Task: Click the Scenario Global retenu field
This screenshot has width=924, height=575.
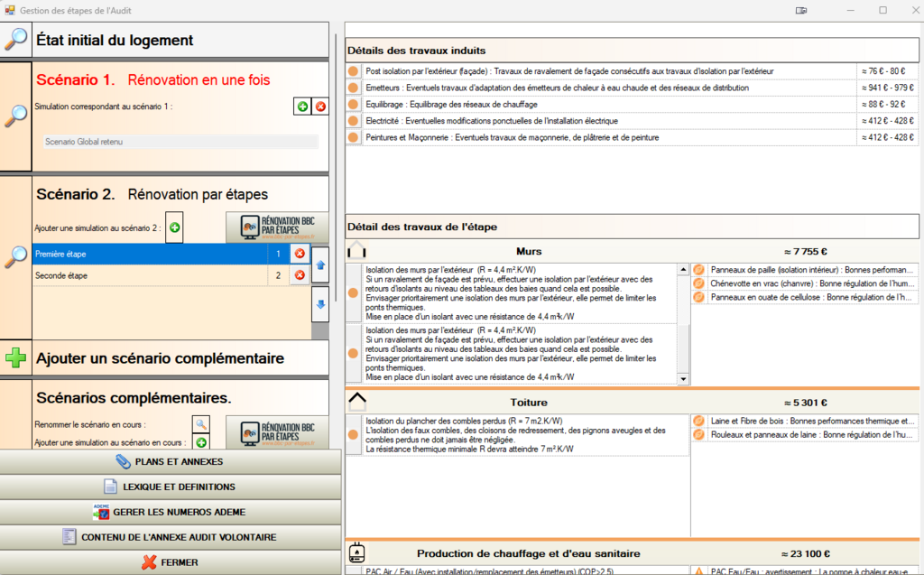Action: (x=180, y=142)
